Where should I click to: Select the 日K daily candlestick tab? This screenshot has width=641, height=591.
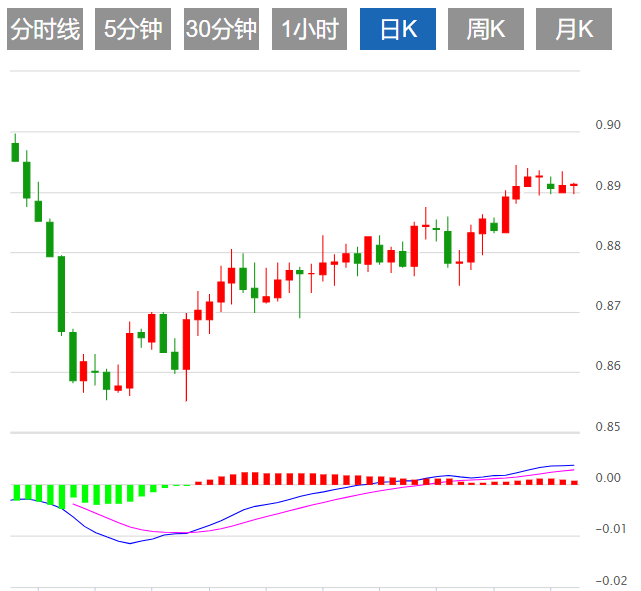tap(398, 29)
